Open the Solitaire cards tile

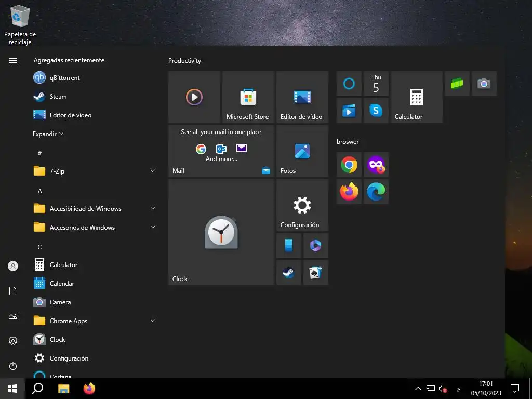(316, 273)
